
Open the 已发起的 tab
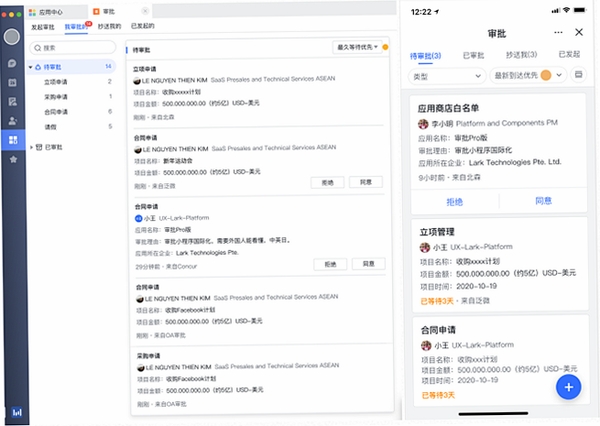[143, 26]
